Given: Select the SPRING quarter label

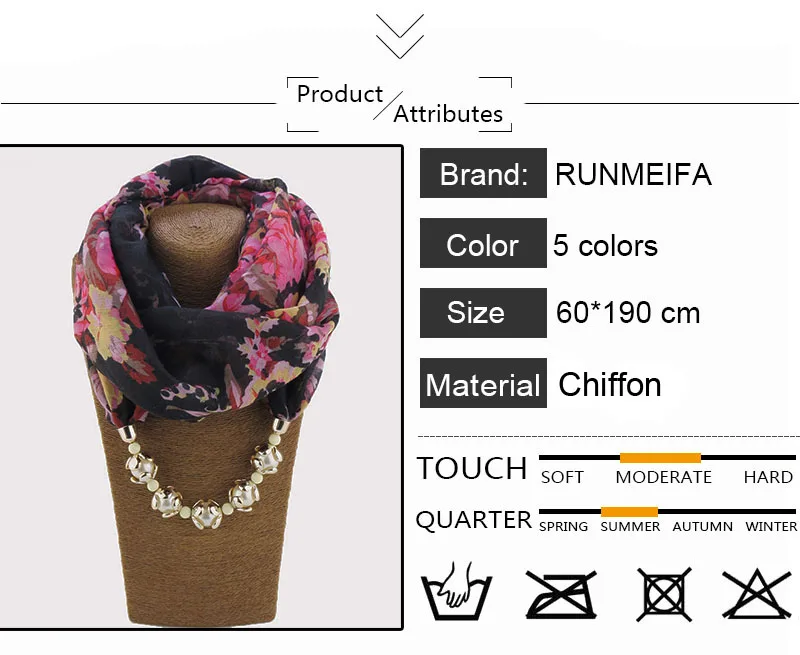Looking at the screenshot, I should [564, 526].
